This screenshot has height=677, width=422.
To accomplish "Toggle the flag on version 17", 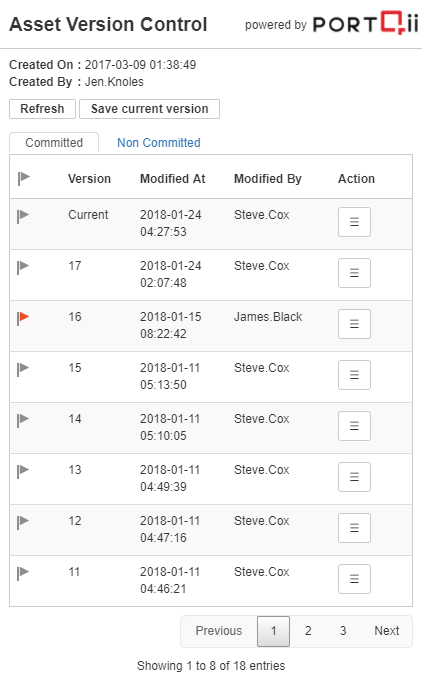I will pyautogui.click(x=23, y=267).
